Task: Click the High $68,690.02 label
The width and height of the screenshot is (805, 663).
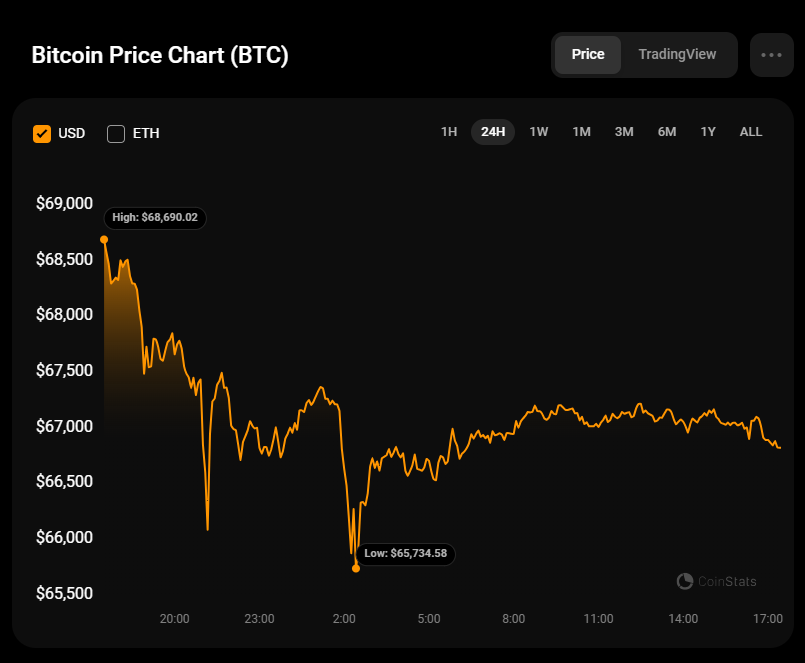Action: pyautogui.click(x=155, y=217)
